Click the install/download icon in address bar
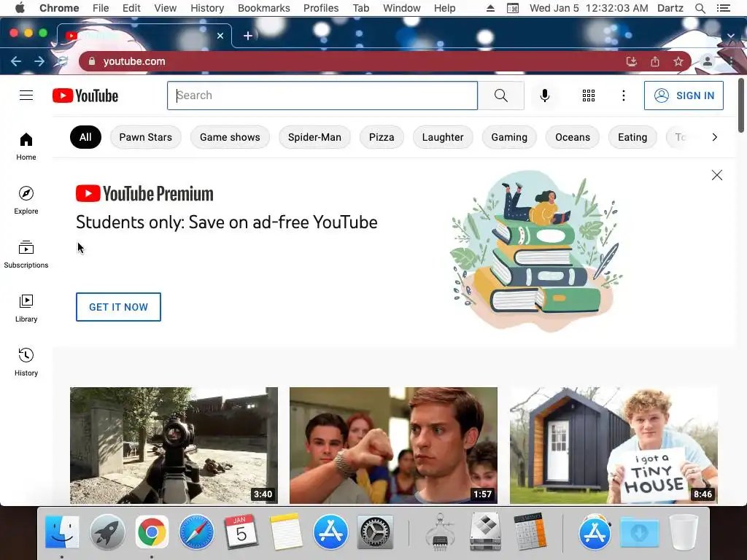 (631, 61)
